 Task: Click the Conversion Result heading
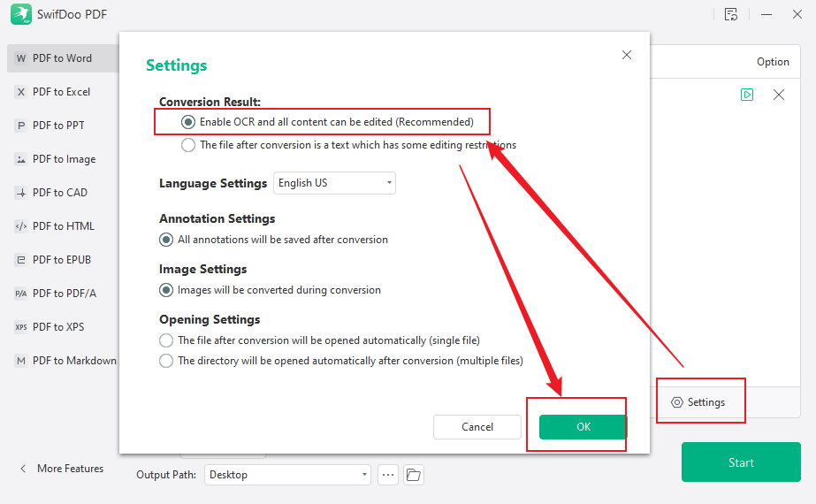point(210,102)
